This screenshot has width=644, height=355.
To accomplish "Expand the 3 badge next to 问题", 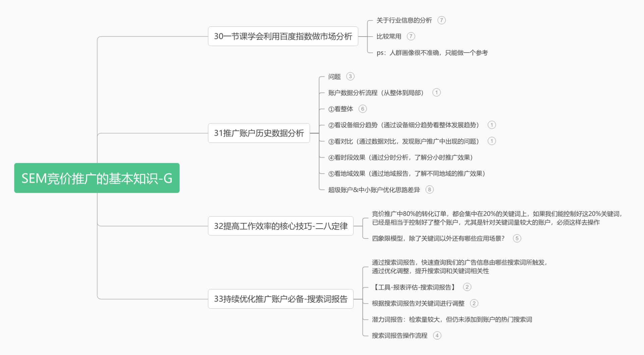I will tap(350, 76).
